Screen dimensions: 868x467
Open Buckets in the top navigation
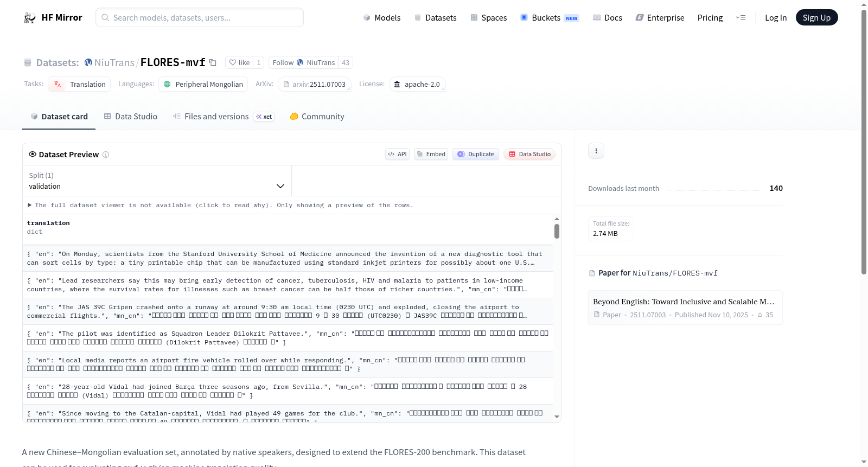(x=550, y=18)
